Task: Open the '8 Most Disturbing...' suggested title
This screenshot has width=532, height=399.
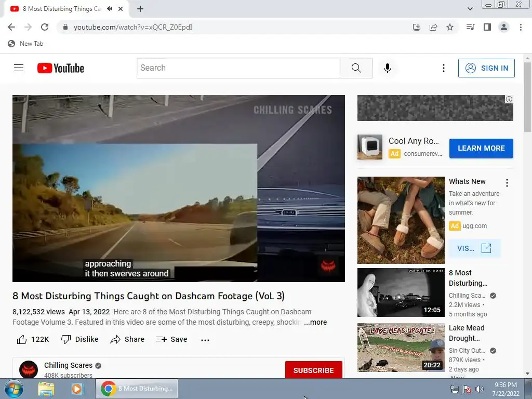Action: point(468,278)
